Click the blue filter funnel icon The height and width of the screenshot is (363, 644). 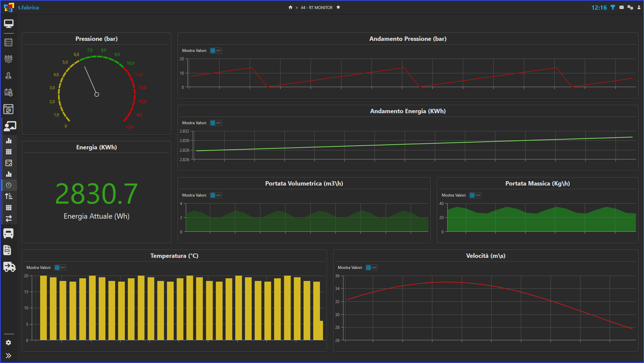coord(613,7)
